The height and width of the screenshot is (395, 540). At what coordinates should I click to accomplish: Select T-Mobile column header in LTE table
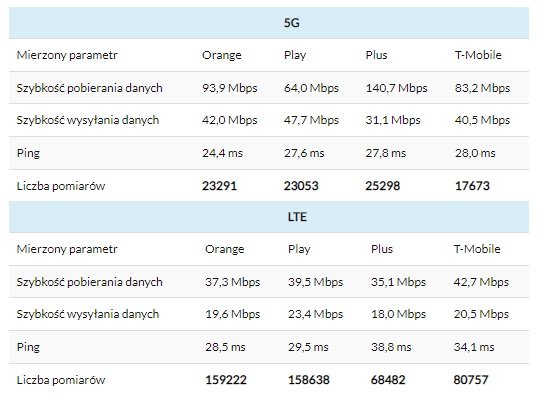(477, 249)
